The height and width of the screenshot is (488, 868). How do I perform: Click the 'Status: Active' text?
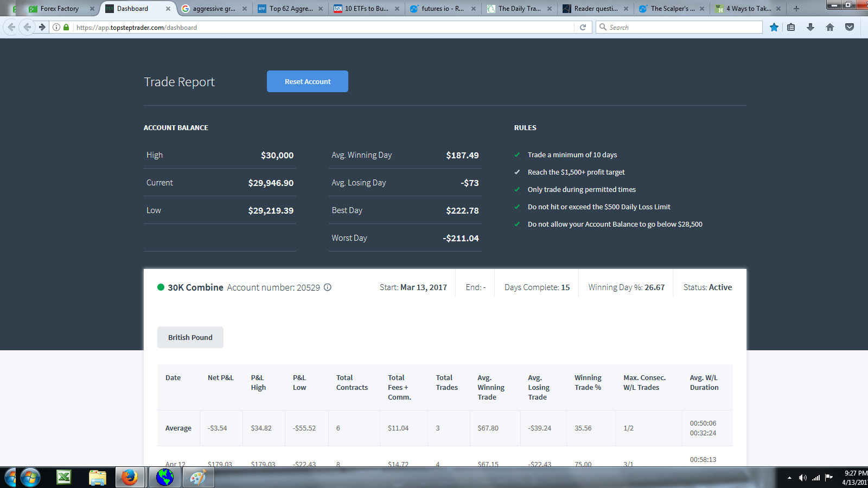[707, 287]
